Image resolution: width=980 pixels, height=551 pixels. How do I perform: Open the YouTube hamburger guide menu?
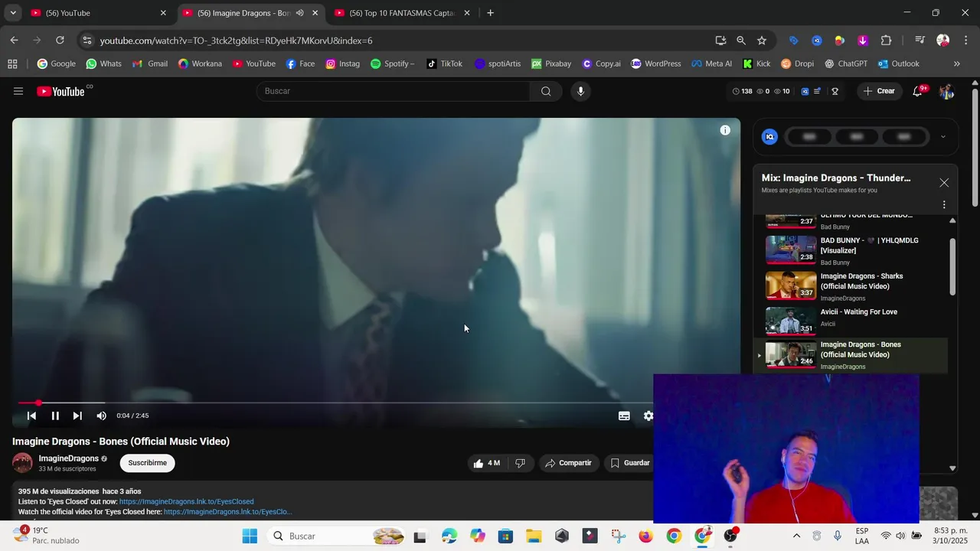pyautogui.click(x=18, y=91)
